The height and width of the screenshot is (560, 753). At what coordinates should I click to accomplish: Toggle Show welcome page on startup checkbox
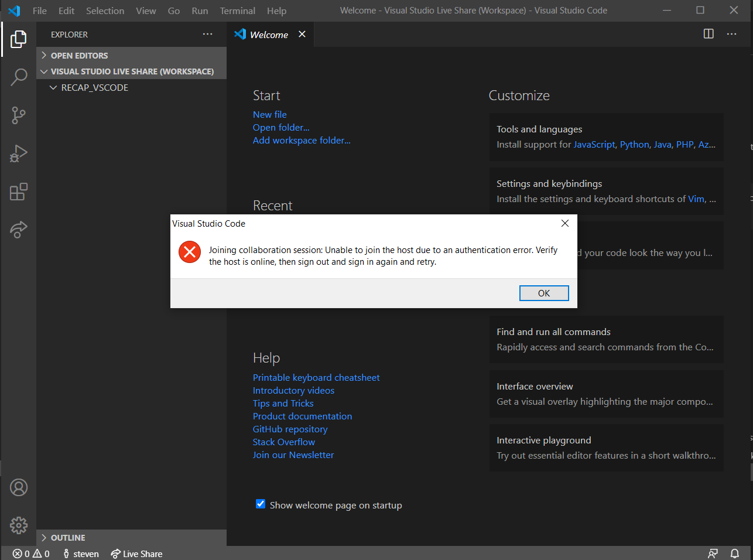pyautogui.click(x=261, y=504)
